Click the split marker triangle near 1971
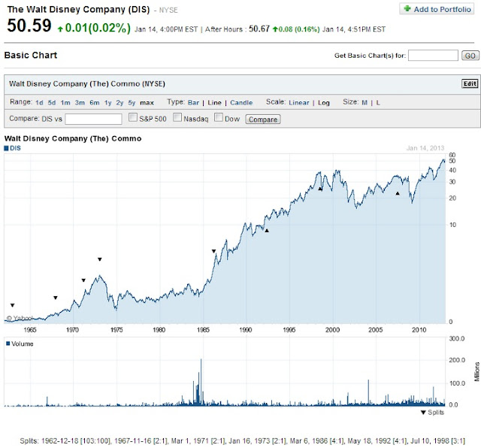 point(83,280)
